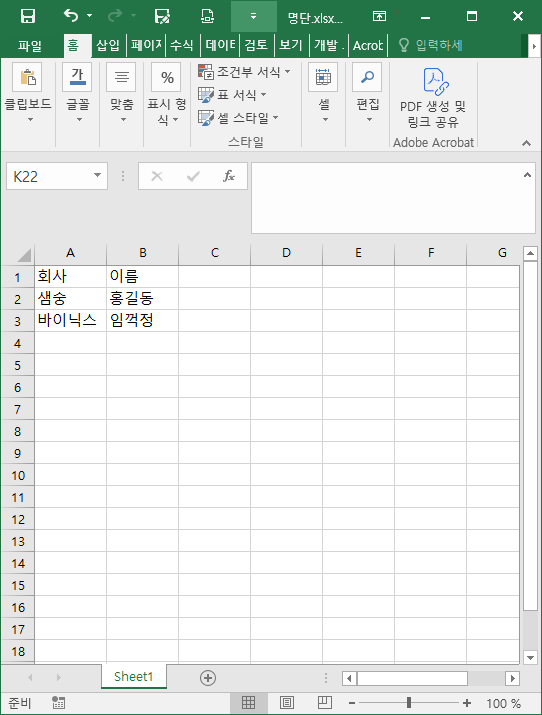Click the Select All corner triangle
Viewport: 542px width, 715px height.
[x=24, y=254]
